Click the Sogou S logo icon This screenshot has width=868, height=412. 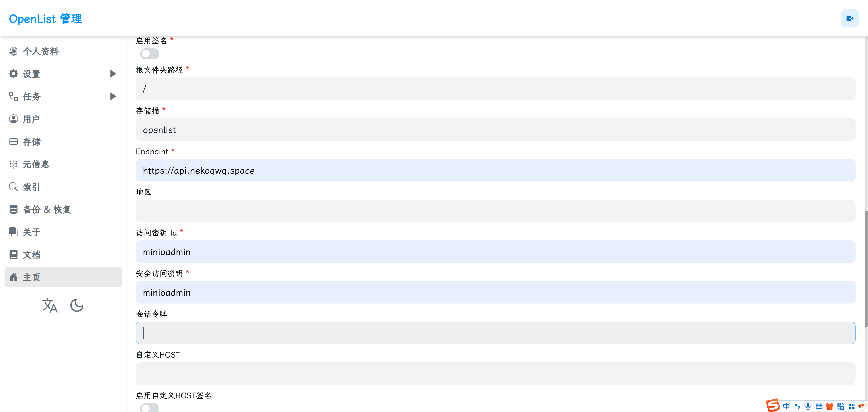click(x=773, y=405)
